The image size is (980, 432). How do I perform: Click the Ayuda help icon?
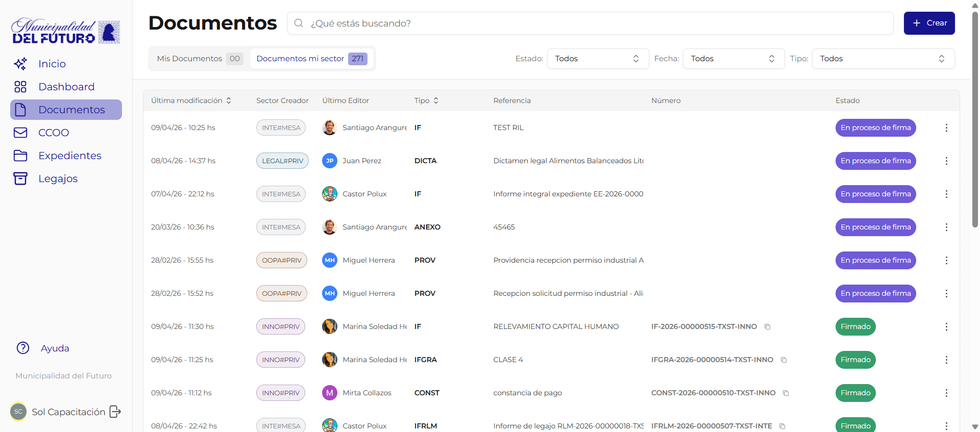point(23,348)
